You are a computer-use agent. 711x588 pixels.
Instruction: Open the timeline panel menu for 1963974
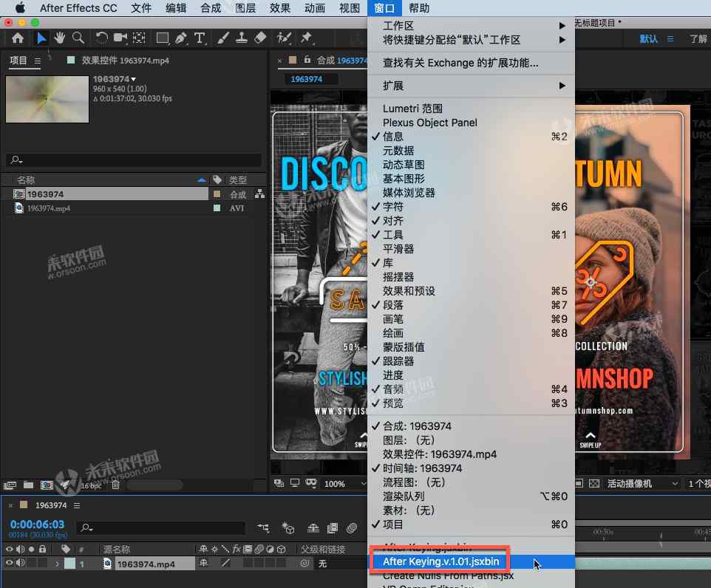point(77,505)
